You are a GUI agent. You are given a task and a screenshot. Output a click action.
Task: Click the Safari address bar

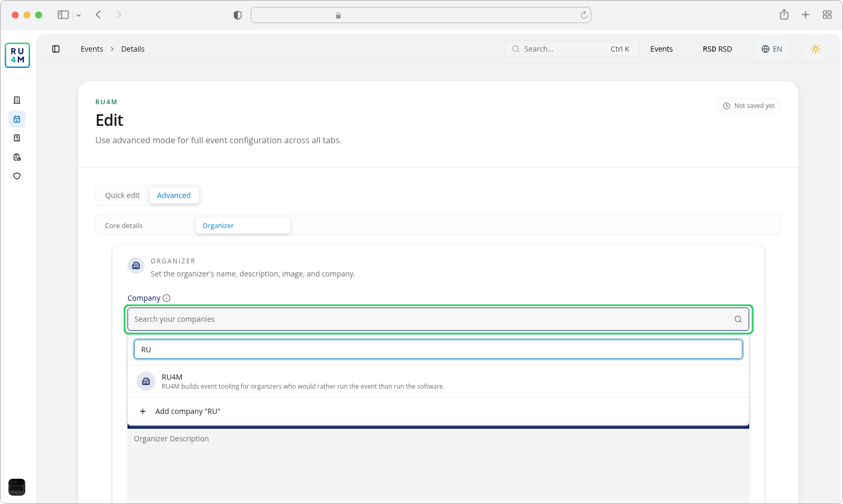pyautogui.click(x=421, y=15)
